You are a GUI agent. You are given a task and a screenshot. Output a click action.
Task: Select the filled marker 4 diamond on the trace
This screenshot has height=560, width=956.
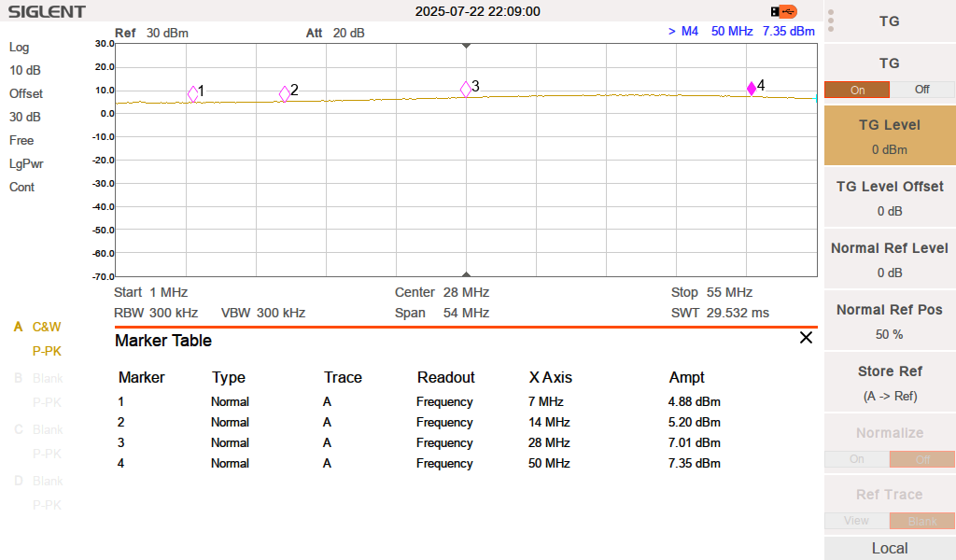pyautogui.click(x=750, y=87)
